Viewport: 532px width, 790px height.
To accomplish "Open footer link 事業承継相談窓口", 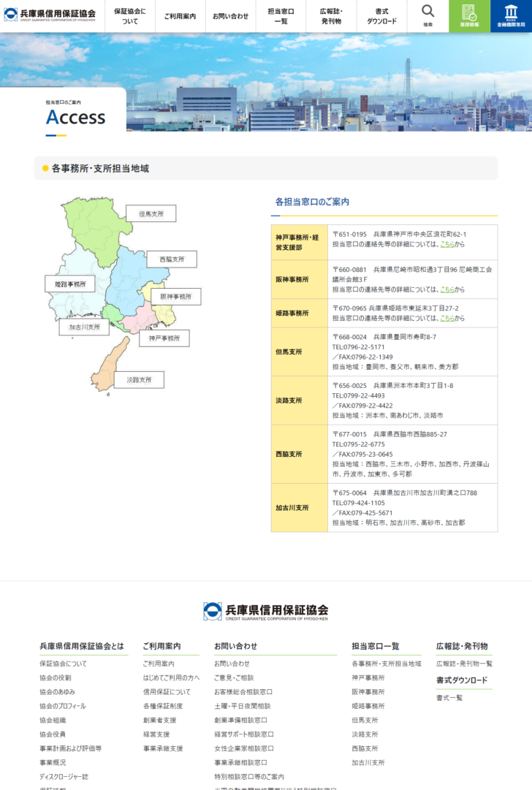I will click(240, 762).
